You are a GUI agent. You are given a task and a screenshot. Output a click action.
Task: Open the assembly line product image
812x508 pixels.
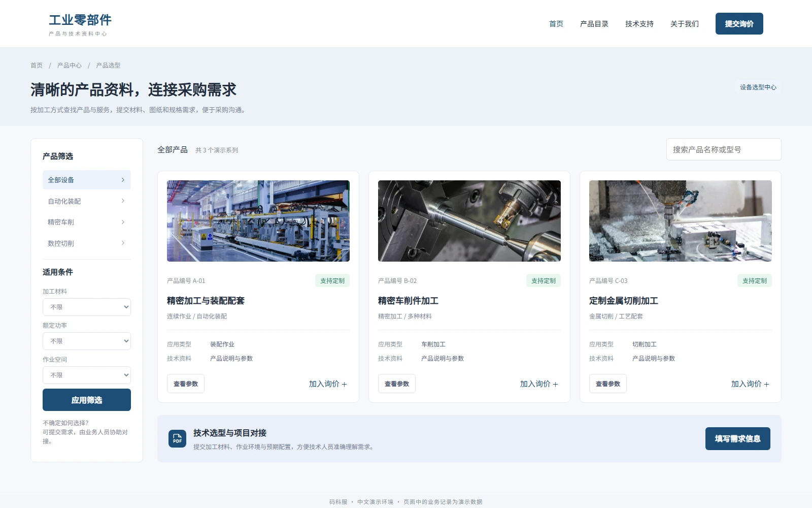[x=258, y=221]
